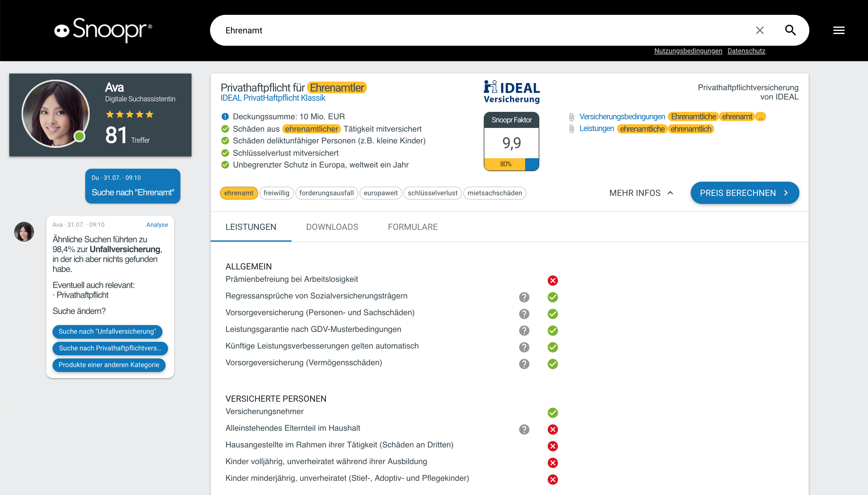This screenshot has height=495, width=868.
Task: Click PREIS BERECHNEN button
Action: click(x=744, y=193)
